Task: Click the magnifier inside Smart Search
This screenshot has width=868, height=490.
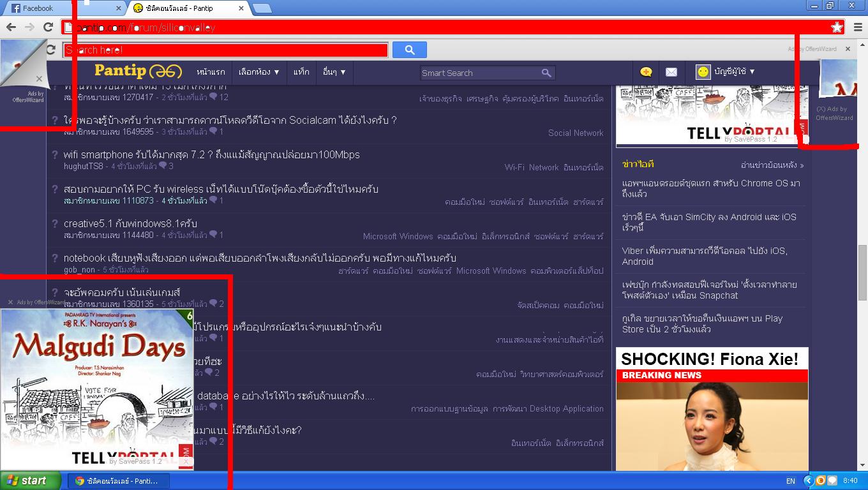Action: tap(546, 73)
